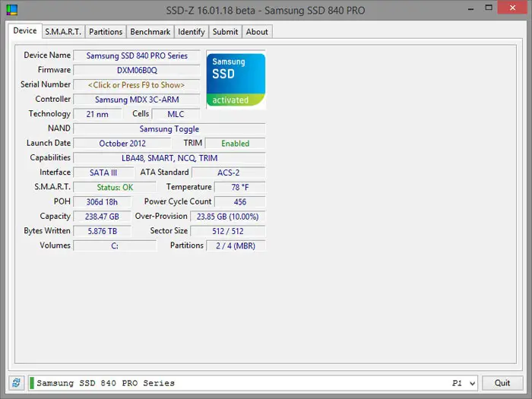Click the controller value 'Samsung MDX 3C-ARM'

point(136,100)
